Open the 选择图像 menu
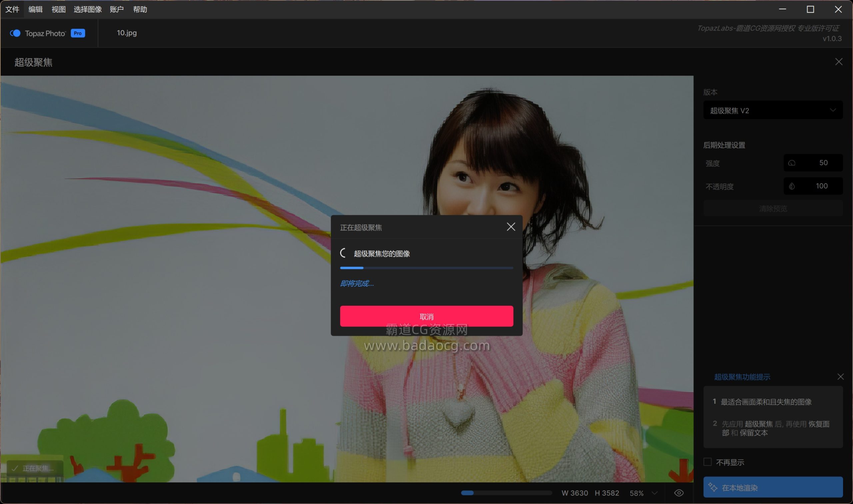853x504 pixels. [88, 10]
